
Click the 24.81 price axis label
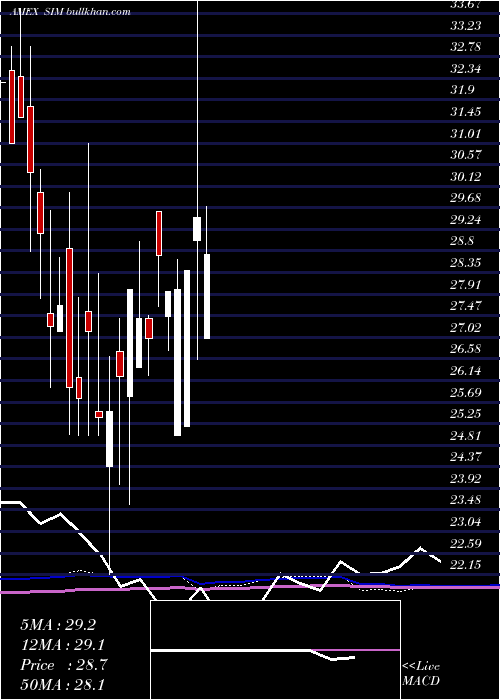[466, 436]
